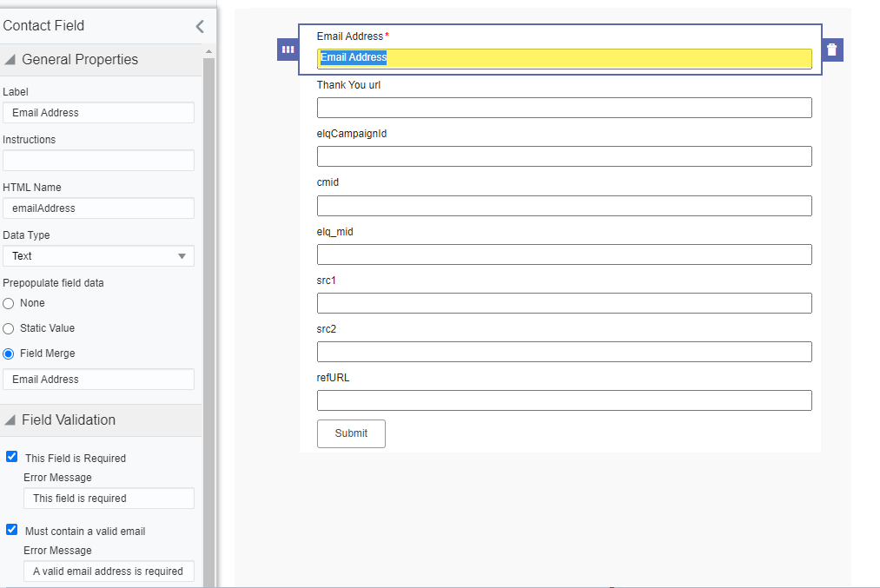Edit the HTML Name field

coord(98,208)
